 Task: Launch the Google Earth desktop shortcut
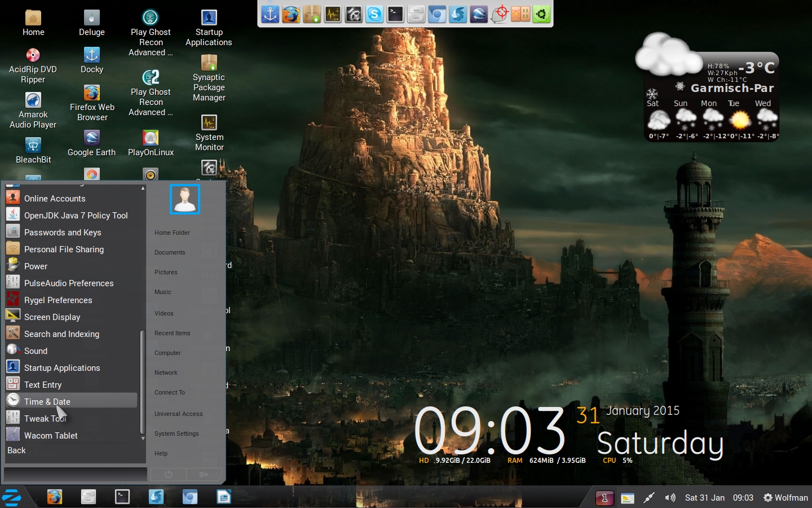point(92,143)
